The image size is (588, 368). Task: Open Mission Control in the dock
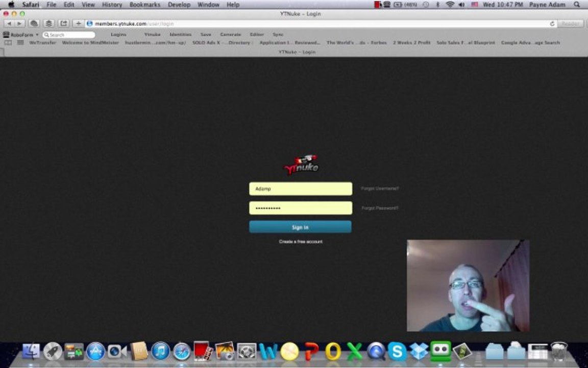74,352
